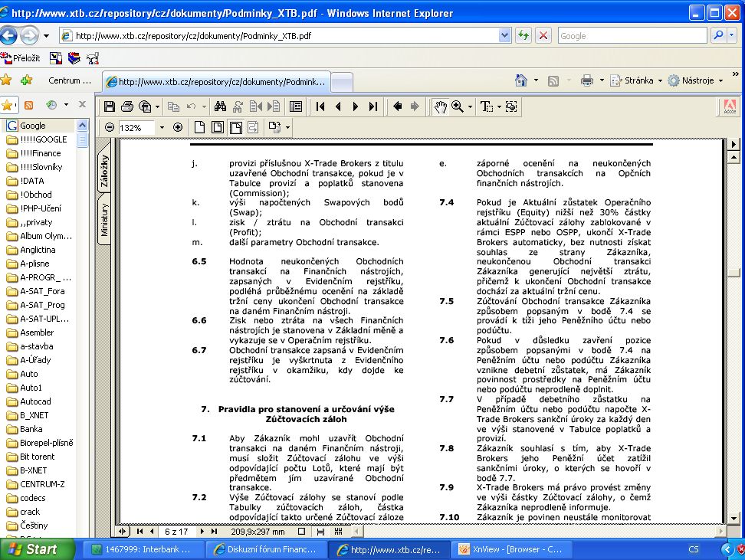This screenshot has height=560, width=745.
Task: Close the Favorites side panel
Action: [x=82, y=104]
